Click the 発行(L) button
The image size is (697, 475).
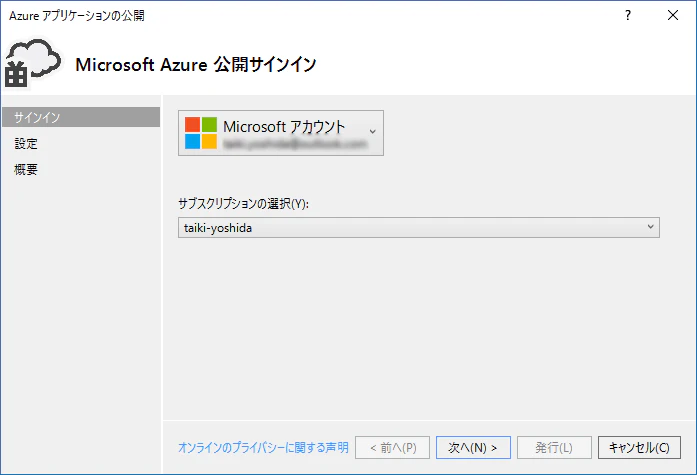click(x=554, y=447)
